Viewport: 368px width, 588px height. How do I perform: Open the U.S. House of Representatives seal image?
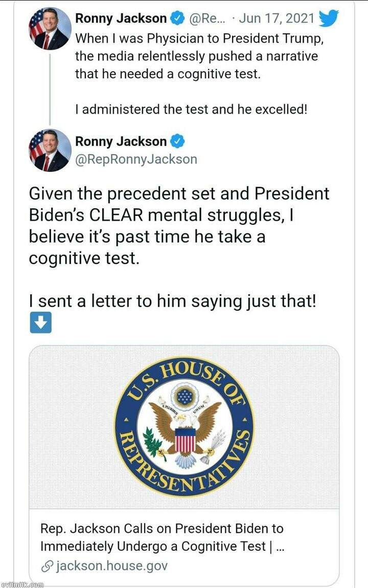tap(184, 427)
